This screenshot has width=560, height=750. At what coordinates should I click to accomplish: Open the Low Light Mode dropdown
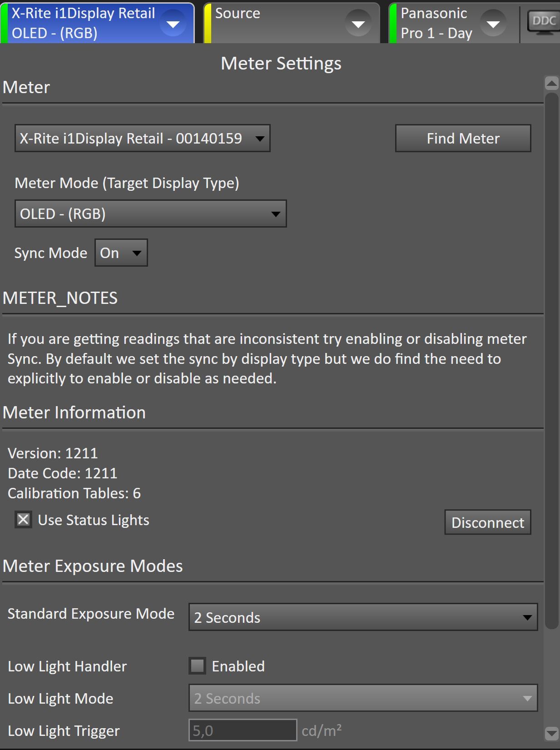click(363, 698)
